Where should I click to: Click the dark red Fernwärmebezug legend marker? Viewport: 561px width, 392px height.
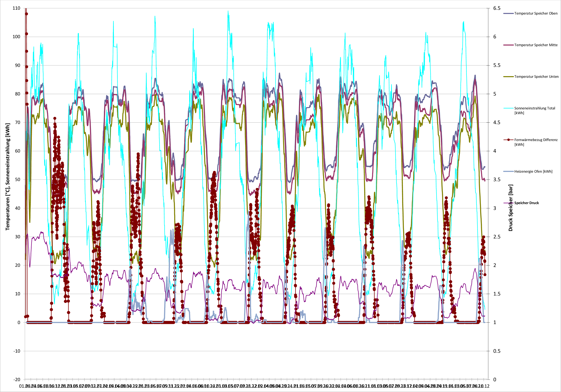click(508, 140)
